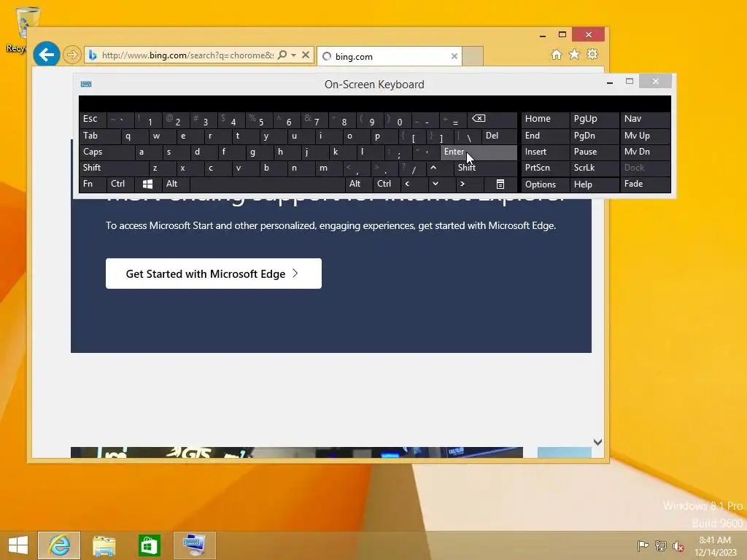Screen dimensions: 747x560
Task: Click the down arrow key
Action: point(441,184)
